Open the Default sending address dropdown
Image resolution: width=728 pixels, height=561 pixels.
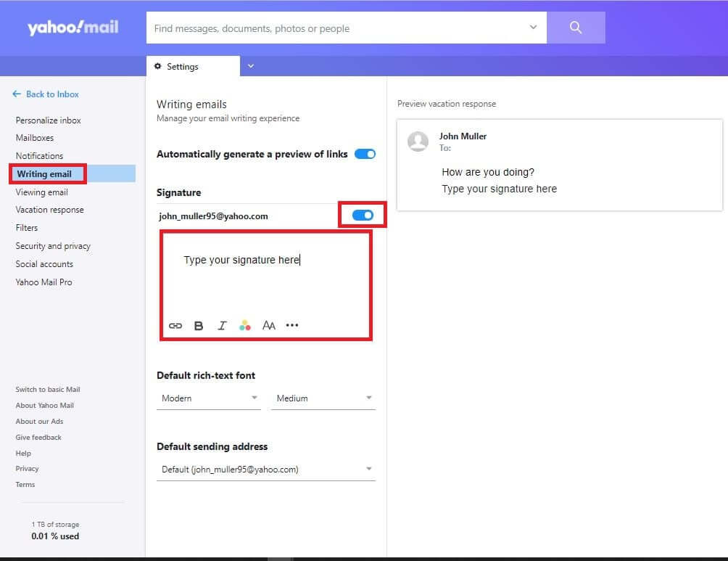(x=266, y=470)
